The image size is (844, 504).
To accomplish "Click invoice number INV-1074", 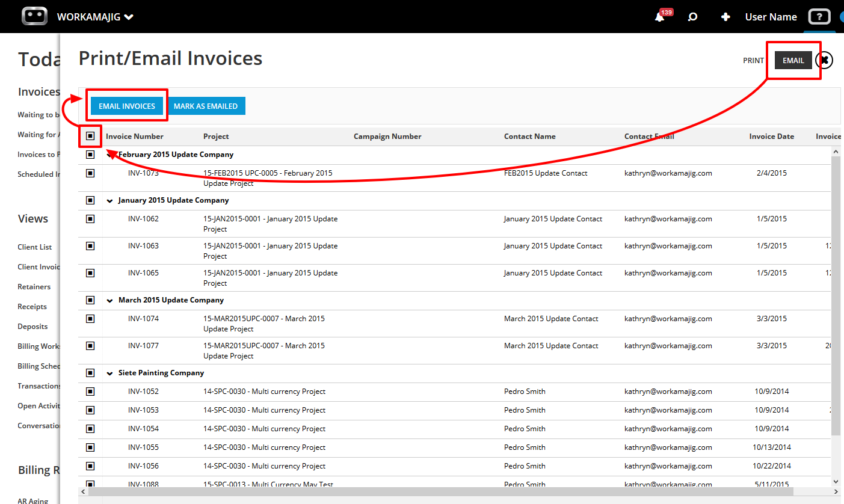I will click(143, 319).
